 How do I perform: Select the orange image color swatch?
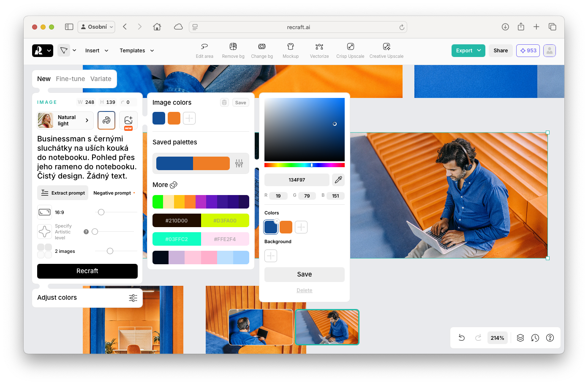tap(174, 118)
